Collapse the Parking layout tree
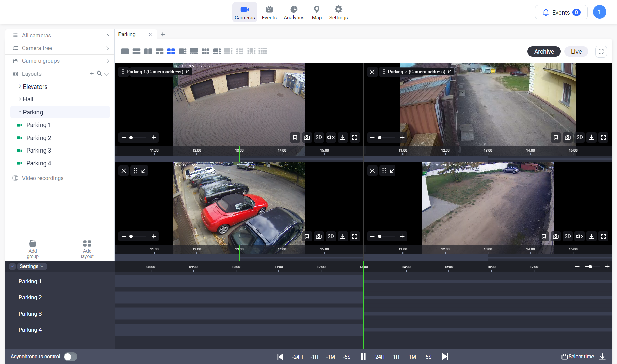Screen dimensions: 617x364 coord(20,112)
